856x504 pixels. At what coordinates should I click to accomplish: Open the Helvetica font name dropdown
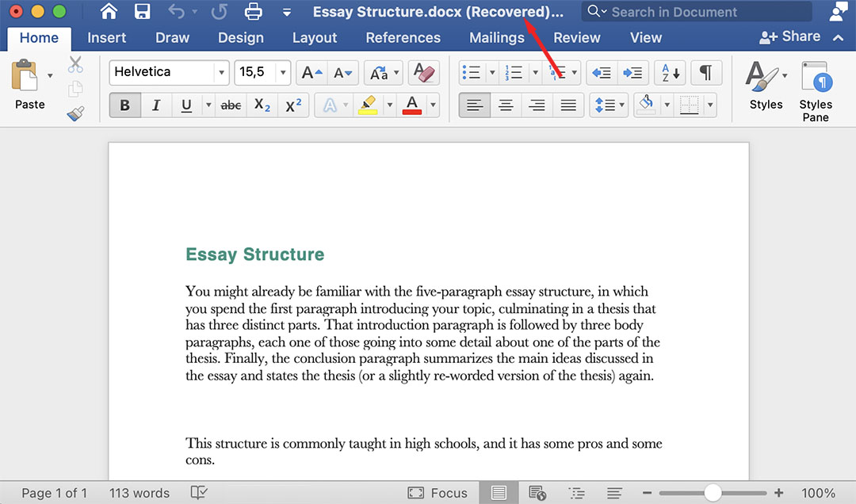(221, 73)
